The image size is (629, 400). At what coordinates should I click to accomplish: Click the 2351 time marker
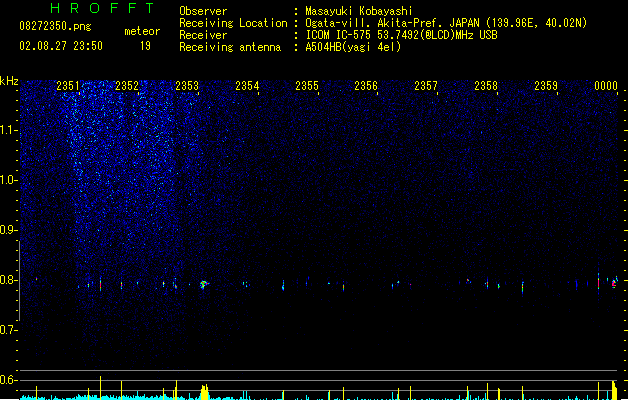[67, 85]
